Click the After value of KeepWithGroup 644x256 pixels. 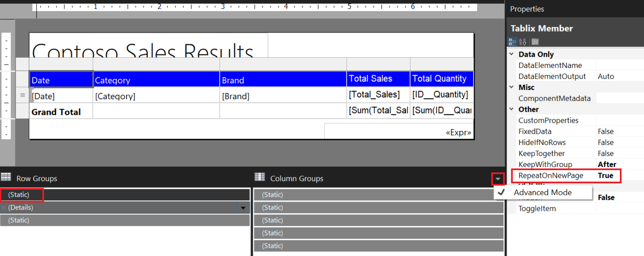pos(607,165)
